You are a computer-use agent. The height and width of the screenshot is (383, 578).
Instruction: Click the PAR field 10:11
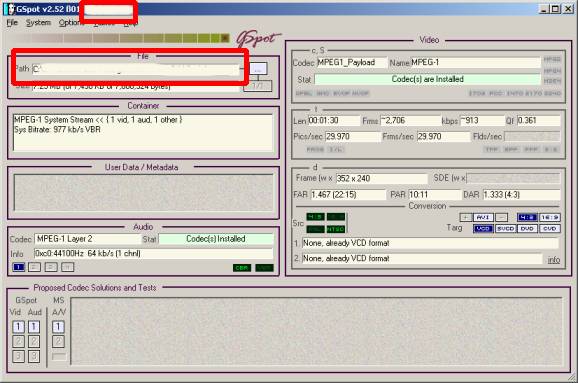[434, 195]
